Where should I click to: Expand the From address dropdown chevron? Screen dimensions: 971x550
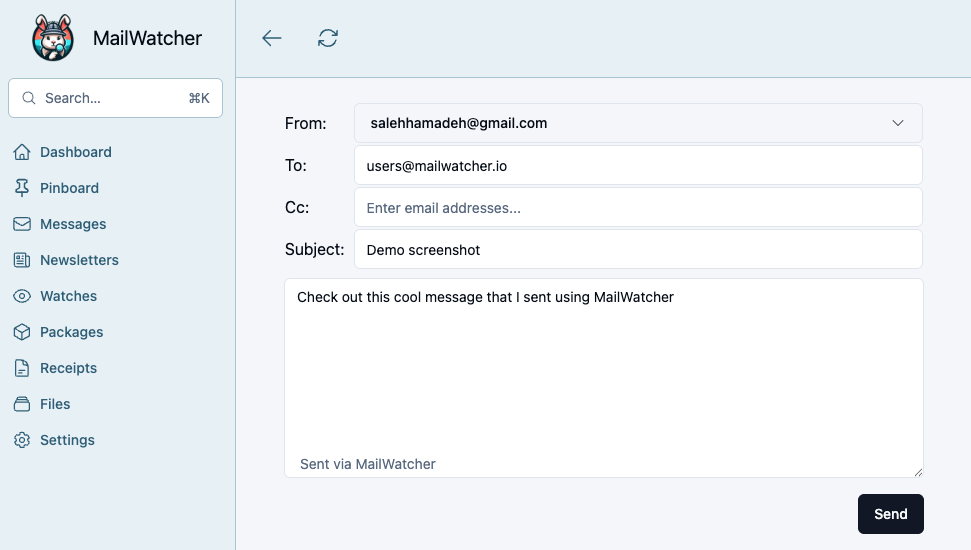(897, 123)
